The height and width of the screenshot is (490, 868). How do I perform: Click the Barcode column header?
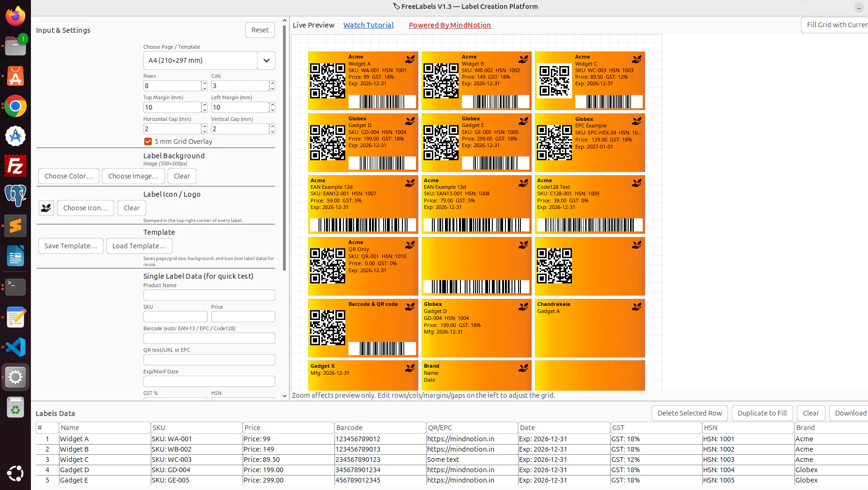pyautogui.click(x=380, y=428)
